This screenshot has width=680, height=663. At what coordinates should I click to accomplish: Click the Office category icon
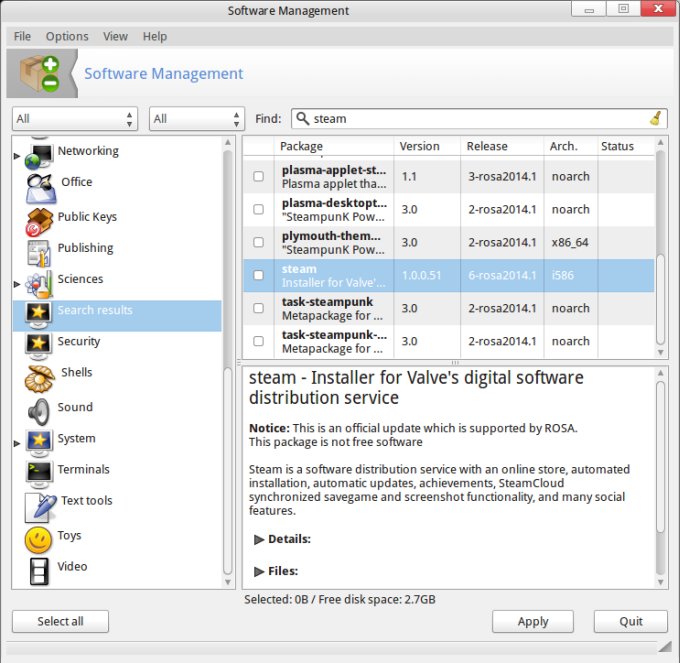click(x=40, y=188)
